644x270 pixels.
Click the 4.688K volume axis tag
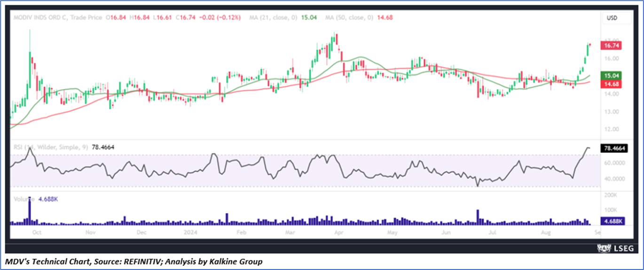tap(613, 221)
